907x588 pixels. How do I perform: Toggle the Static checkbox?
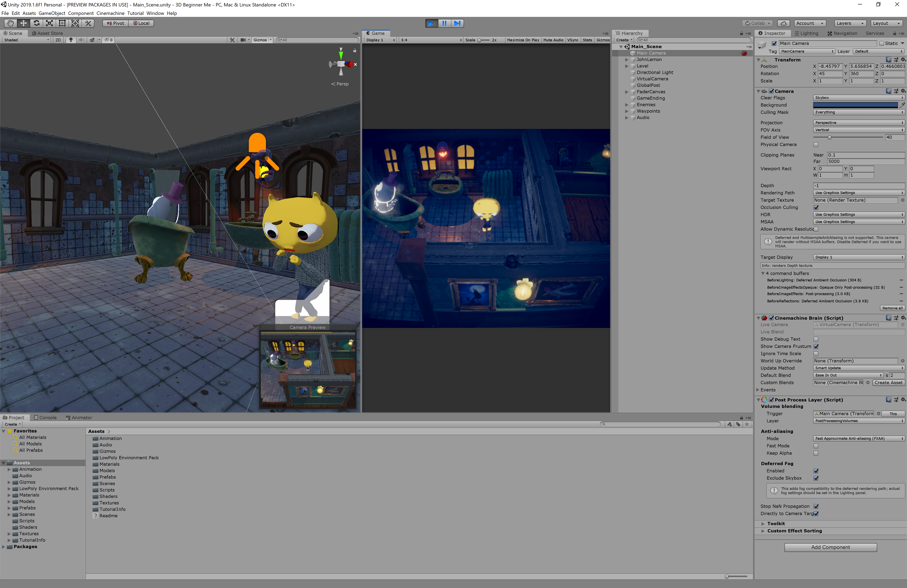click(x=881, y=43)
